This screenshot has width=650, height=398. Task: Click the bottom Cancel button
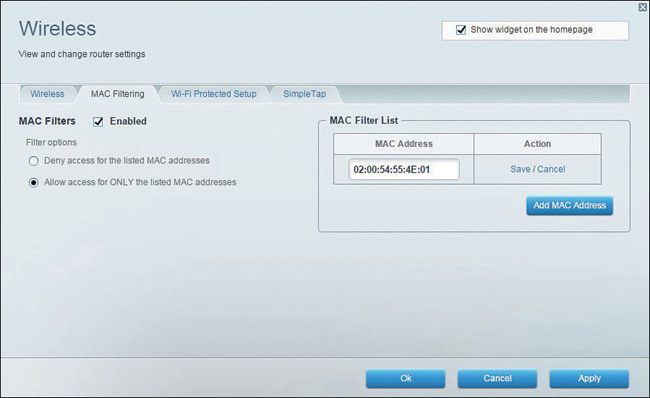(497, 379)
